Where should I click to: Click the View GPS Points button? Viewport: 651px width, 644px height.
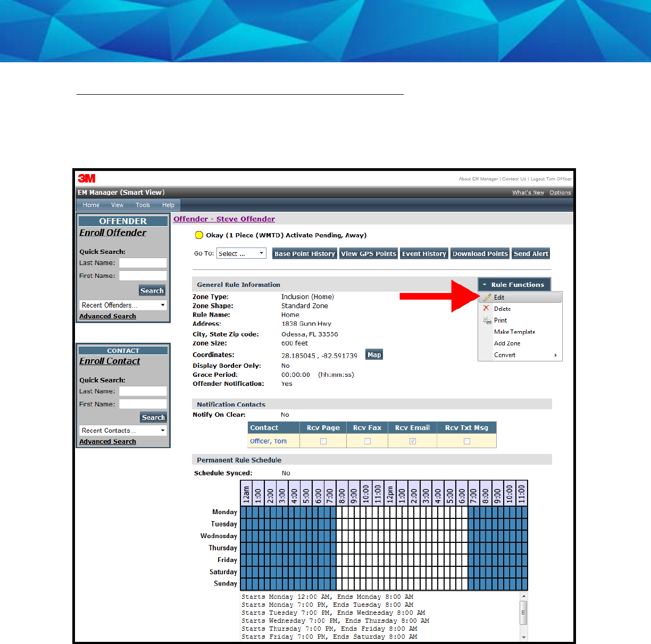[x=369, y=254]
